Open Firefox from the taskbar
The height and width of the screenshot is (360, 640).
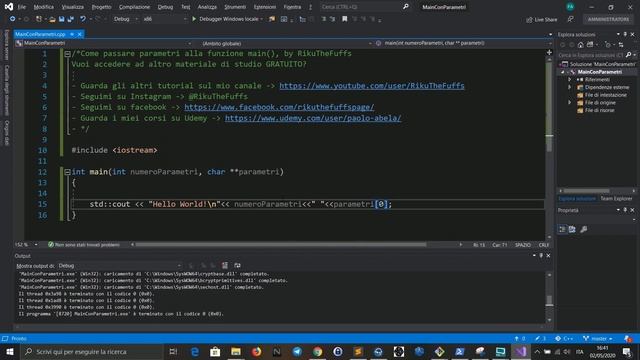coord(256,351)
